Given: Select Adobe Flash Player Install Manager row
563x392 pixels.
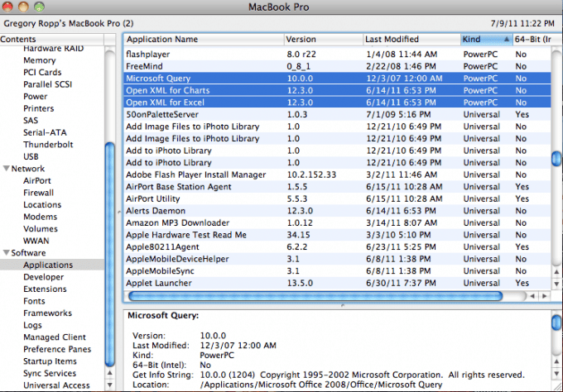Looking at the screenshot, I should pos(337,174).
